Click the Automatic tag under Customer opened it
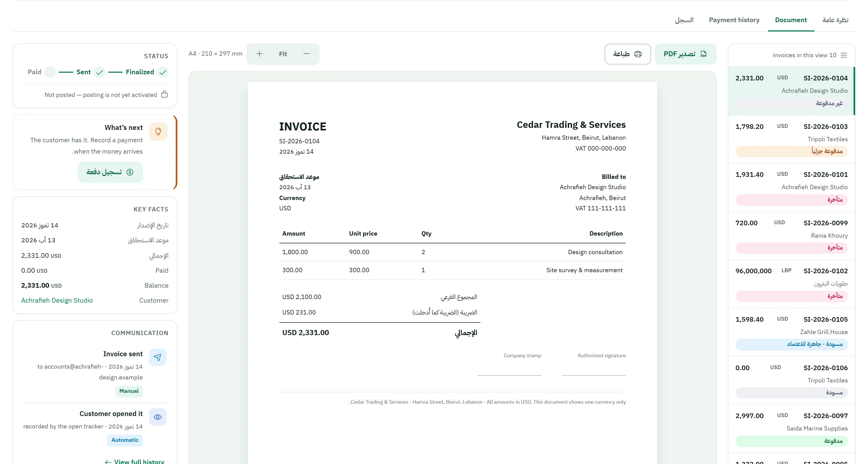This screenshot has height=464, width=868. pyautogui.click(x=125, y=440)
